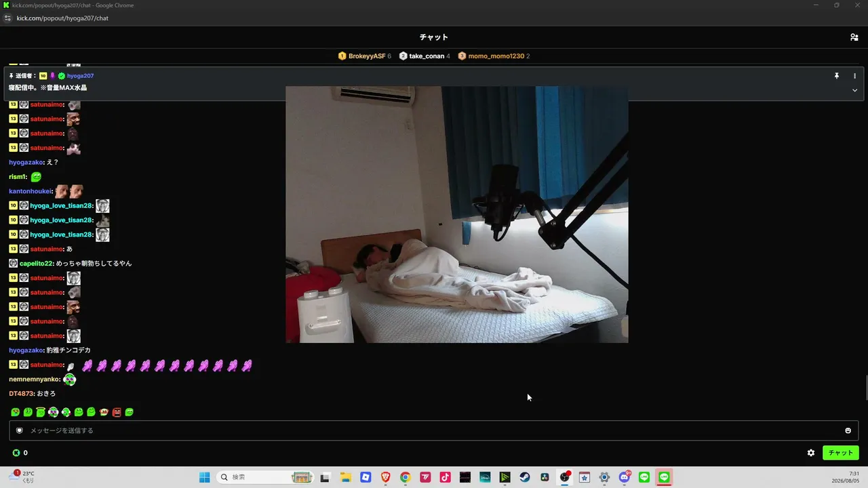Open Windows Start menu
This screenshot has width=868, height=488.
204,477
